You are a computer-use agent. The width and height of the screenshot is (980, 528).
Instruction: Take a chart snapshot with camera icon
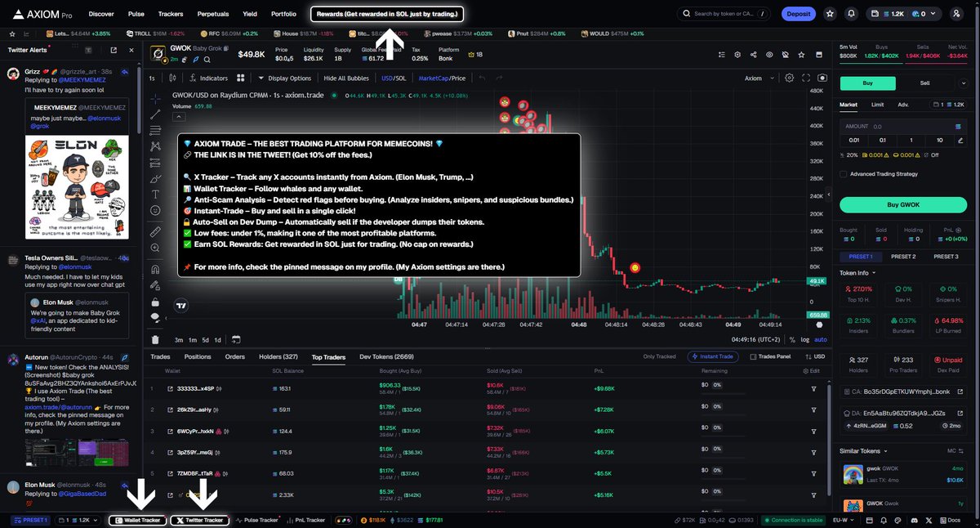point(822,78)
